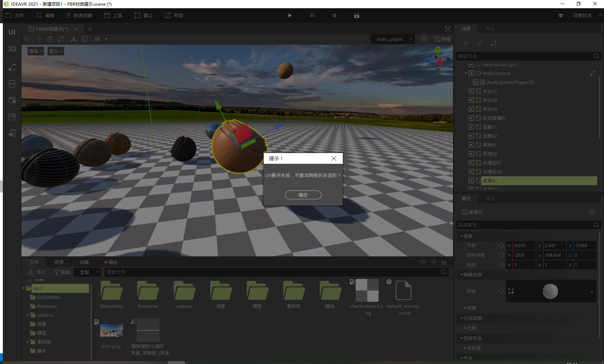Image resolution: width=604 pixels, height=364 pixels.
Task: Open the 透视 perspective dropdown
Action: (35, 51)
